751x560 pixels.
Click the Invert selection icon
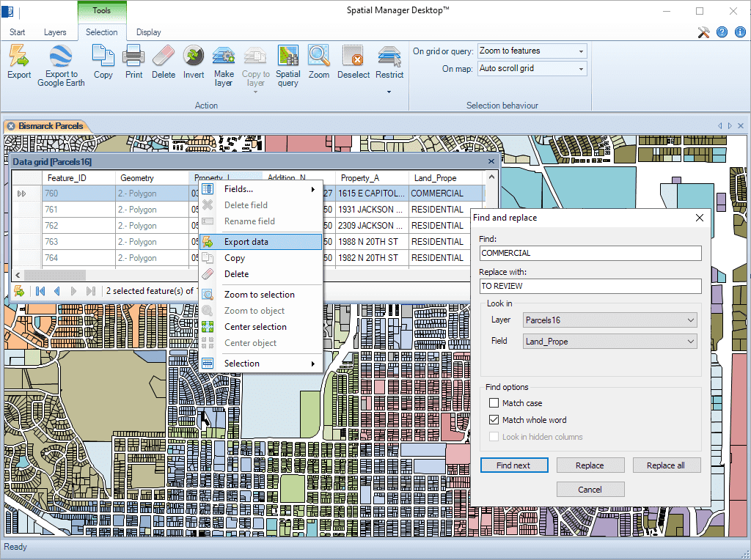pyautogui.click(x=194, y=56)
